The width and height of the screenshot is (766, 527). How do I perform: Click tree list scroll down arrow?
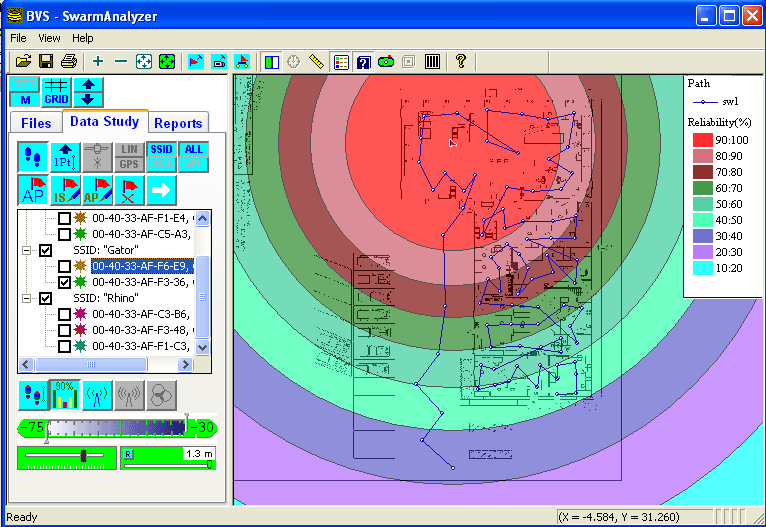pyautogui.click(x=203, y=346)
